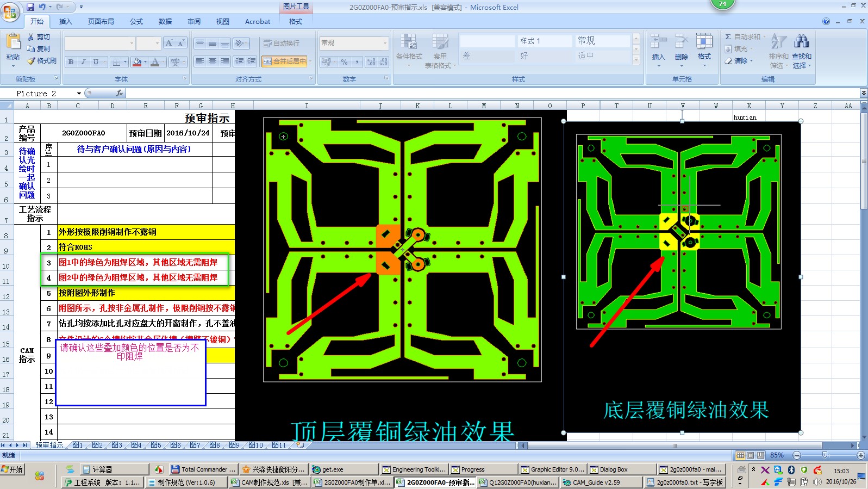The image size is (868, 489).
Task: Undo the last action
Action: [x=42, y=7]
